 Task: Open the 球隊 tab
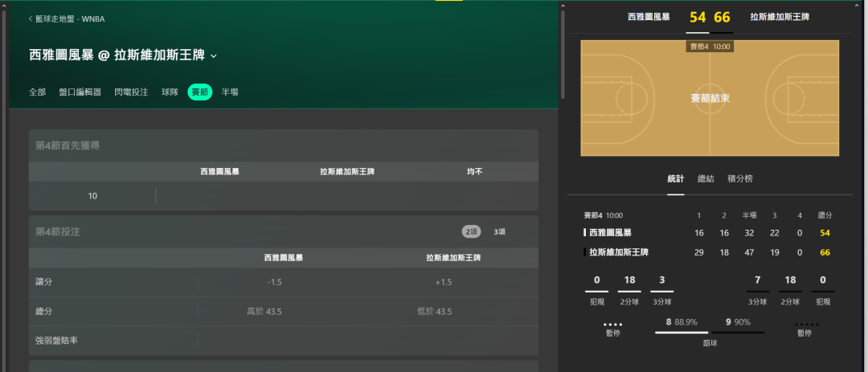point(170,92)
